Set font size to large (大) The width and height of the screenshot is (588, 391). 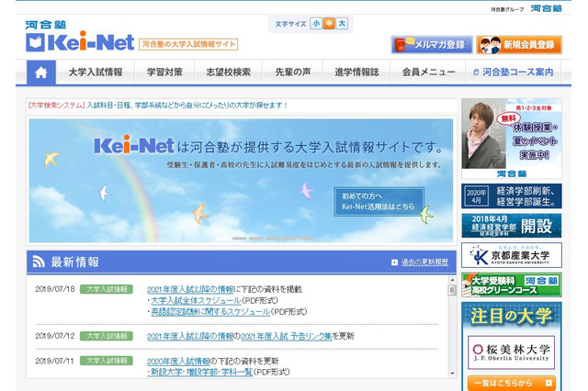tap(342, 24)
